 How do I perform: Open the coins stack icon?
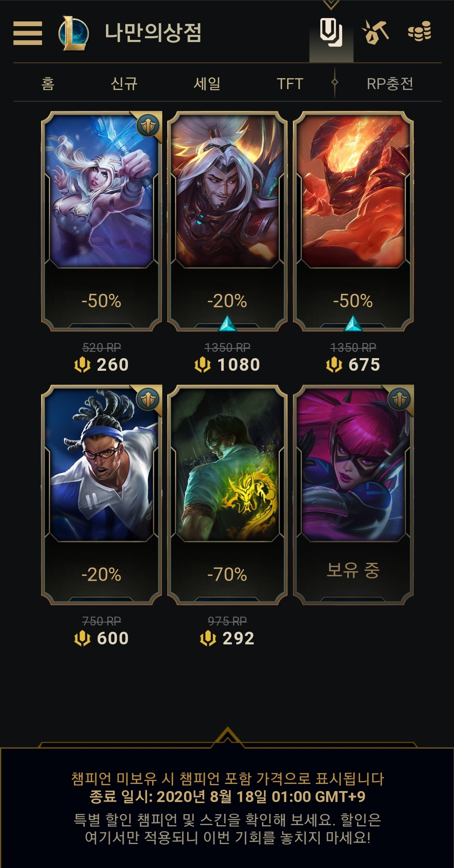(x=420, y=32)
